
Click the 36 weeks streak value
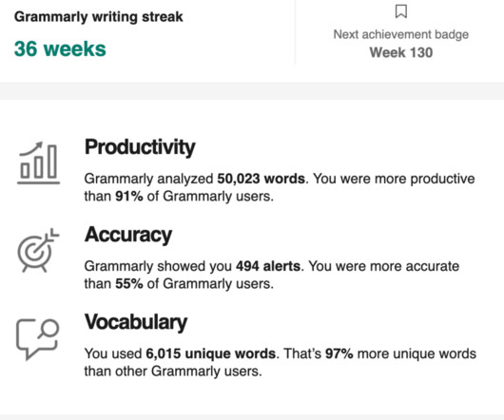pos(60,48)
